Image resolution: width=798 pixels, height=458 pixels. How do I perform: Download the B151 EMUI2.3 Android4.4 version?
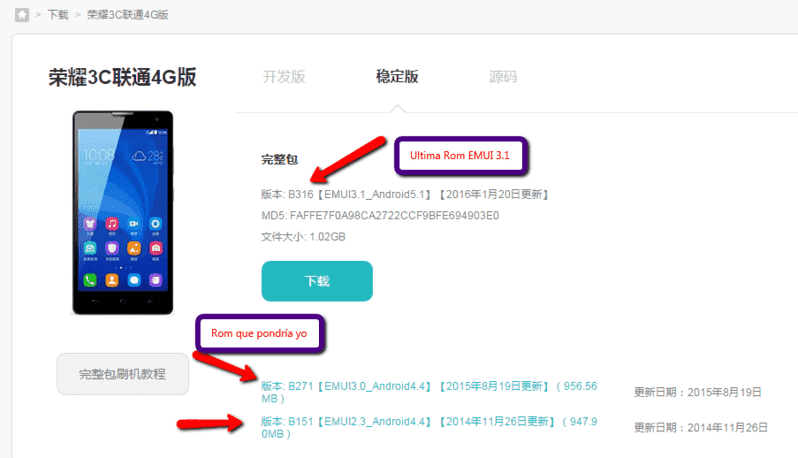tap(429, 427)
